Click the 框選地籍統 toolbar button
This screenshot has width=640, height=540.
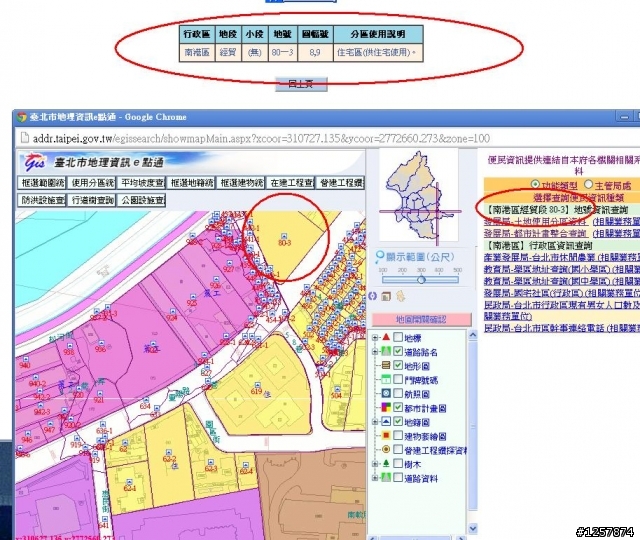coord(191,183)
